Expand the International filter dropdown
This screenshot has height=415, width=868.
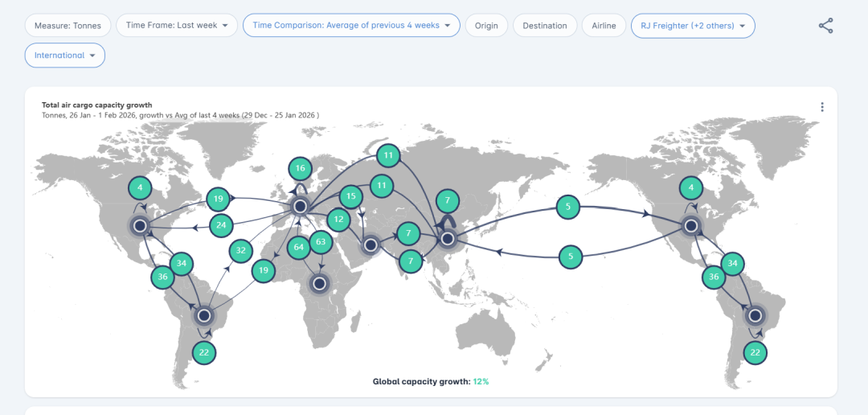(65, 55)
